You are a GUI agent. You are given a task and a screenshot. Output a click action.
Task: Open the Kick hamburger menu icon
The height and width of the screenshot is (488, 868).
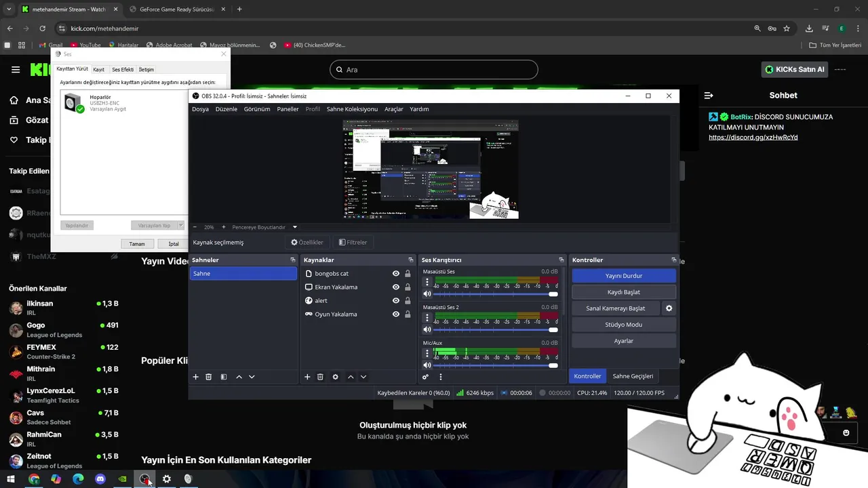pyautogui.click(x=16, y=70)
